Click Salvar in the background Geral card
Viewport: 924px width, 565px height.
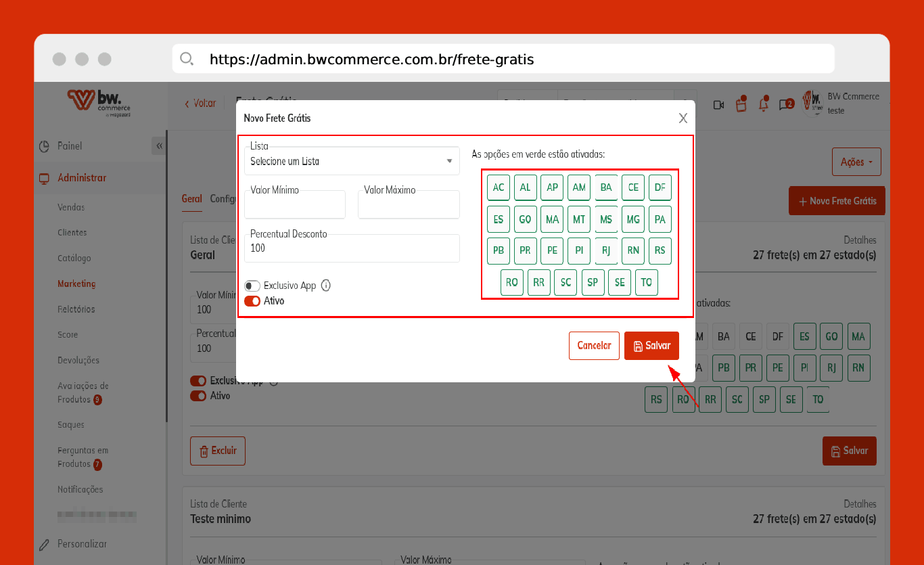850,451
